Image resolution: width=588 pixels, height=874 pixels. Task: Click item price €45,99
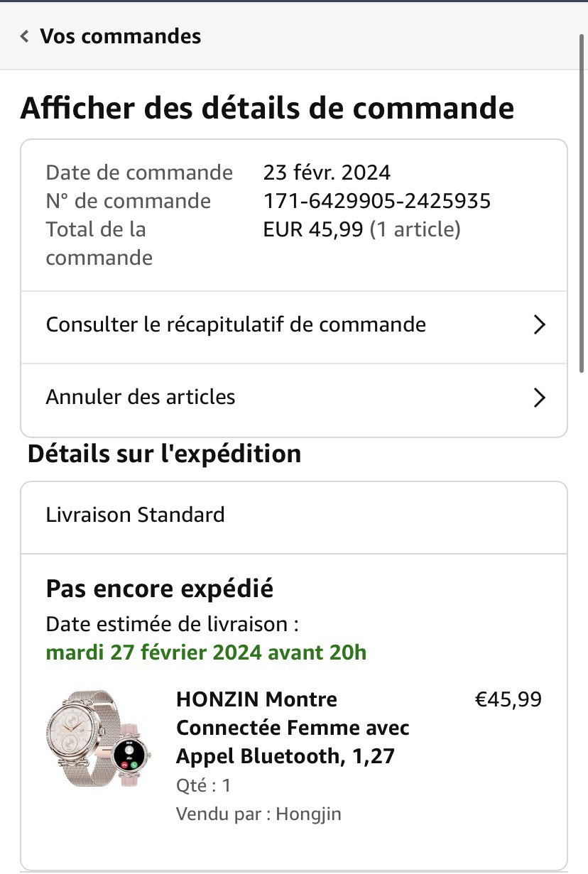point(508,699)
